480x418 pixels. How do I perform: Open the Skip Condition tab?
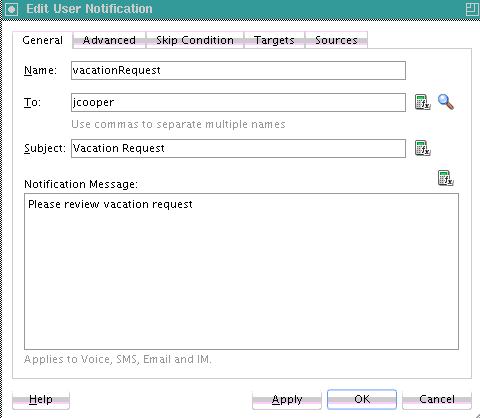[x=195, y=40]
